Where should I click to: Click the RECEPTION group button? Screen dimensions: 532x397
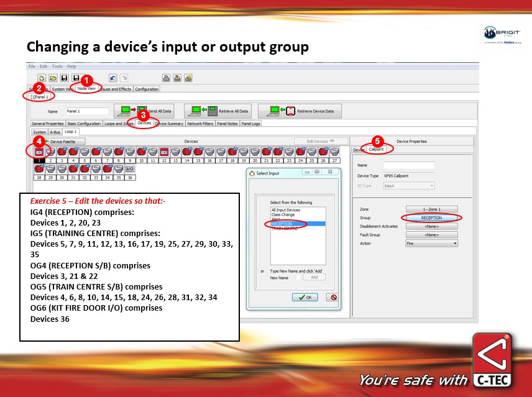pos(431,218)
